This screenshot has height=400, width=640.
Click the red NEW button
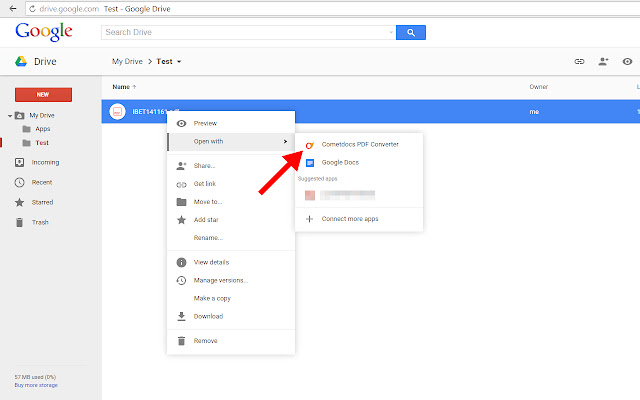43,95
